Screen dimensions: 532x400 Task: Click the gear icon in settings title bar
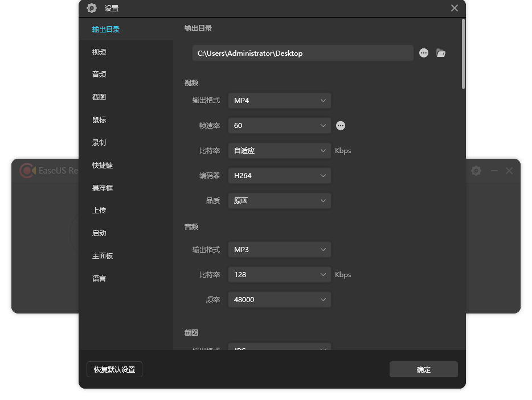92,8
